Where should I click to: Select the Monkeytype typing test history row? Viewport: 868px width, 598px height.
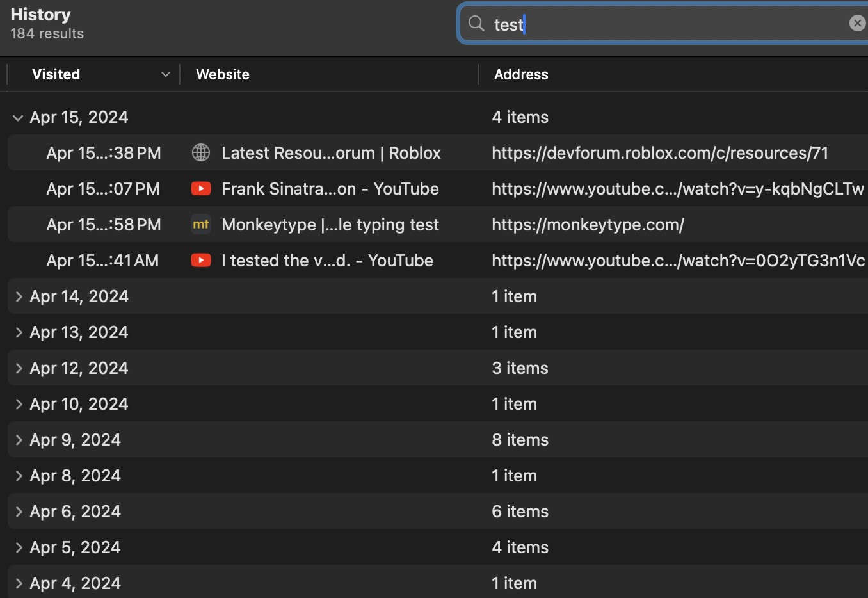[330, 225]
